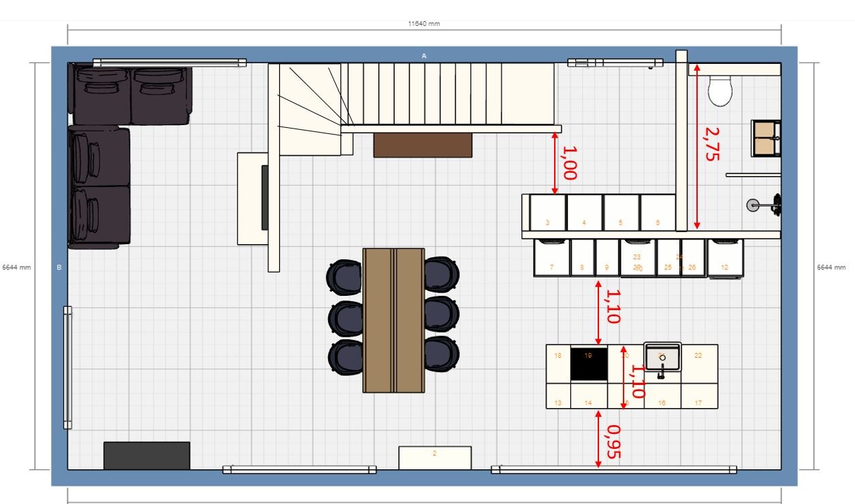Viewport: 855px width, 504px height.
Task: Click the toilet in the bathroom
Action: (x=720, y=90)
